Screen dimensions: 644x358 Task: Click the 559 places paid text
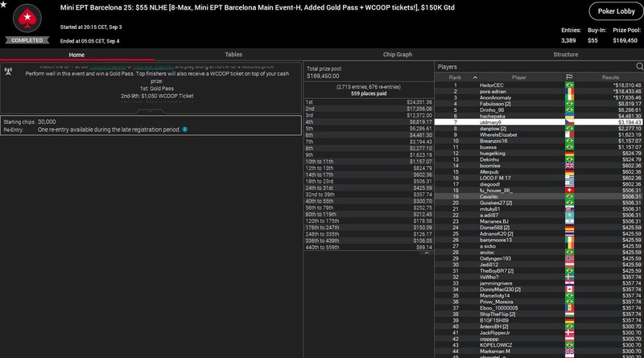tap(369, 93)
